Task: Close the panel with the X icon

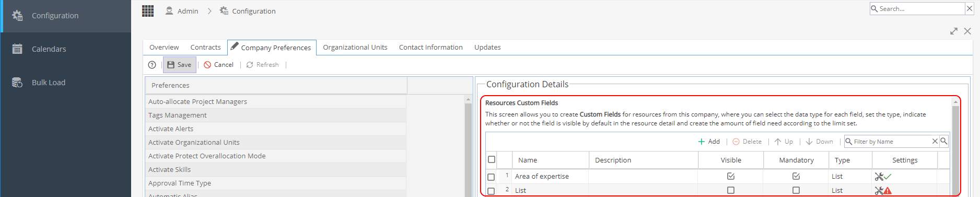Action: coord(967,31)
